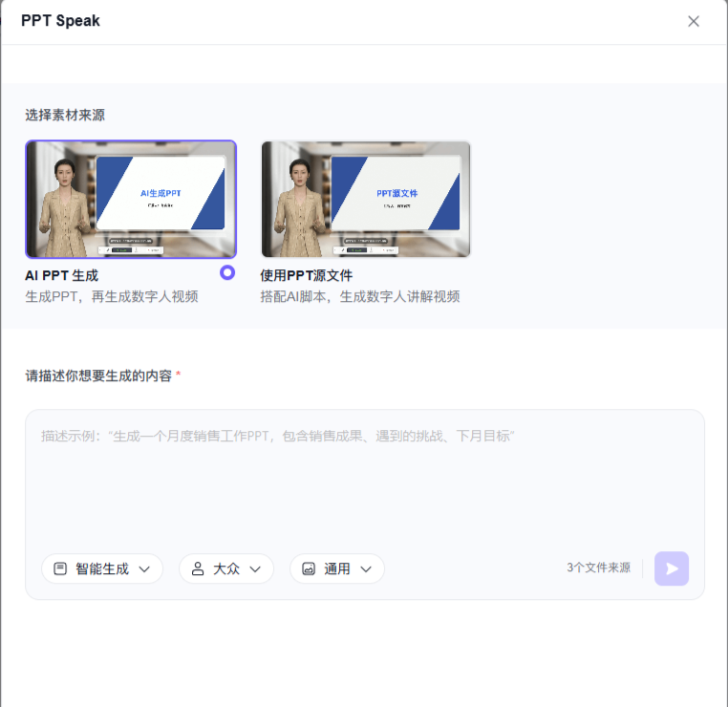The height and width of the screenshot is (707, 728).
Task: Click the purple send arrow button
Action: tap(672, 568)
